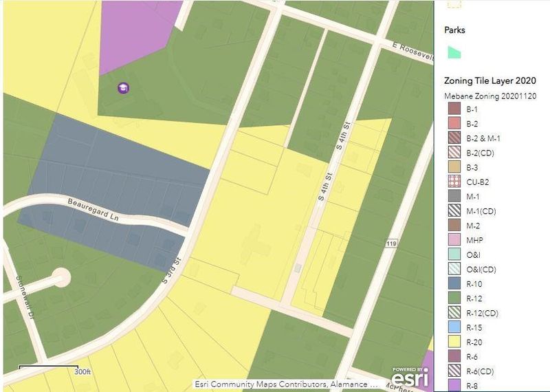Image resolution: width=550 pixels, height=392 pixels.
Task: Click the R-10 blue-gray swatch
Action: 454,283
